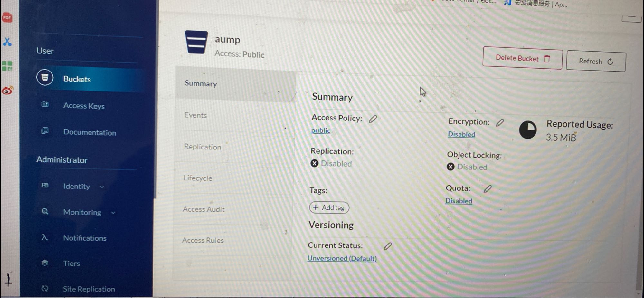Select the Lifecycle tab
This screenshot has width=644, height=298.
[x=198, y=178]
